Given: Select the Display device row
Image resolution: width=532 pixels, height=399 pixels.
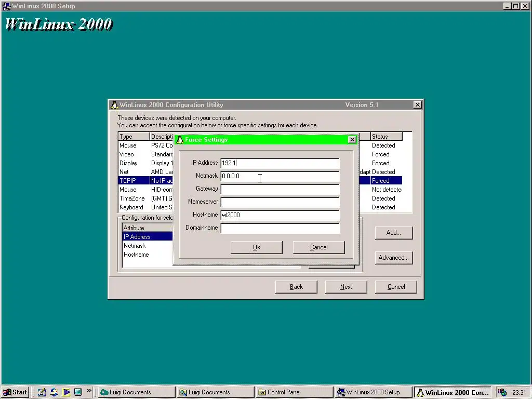Looking at the screenshot, I should (260, 163).
